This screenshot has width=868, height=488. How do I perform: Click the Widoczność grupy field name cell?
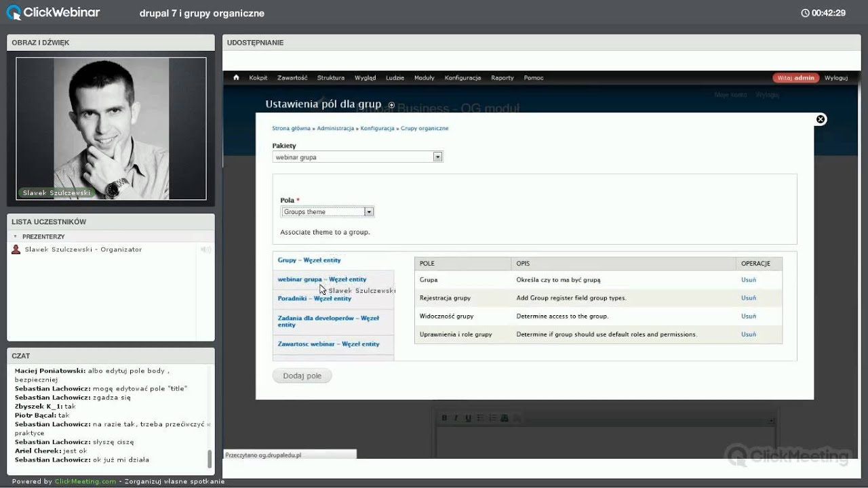pos(462,317)
